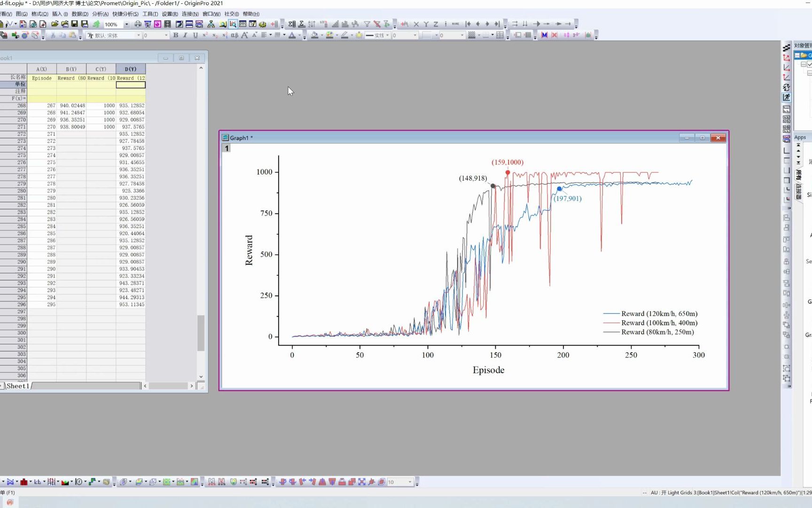Open the 插入(I) menu
812x508 pixels.
coord(60,14)
